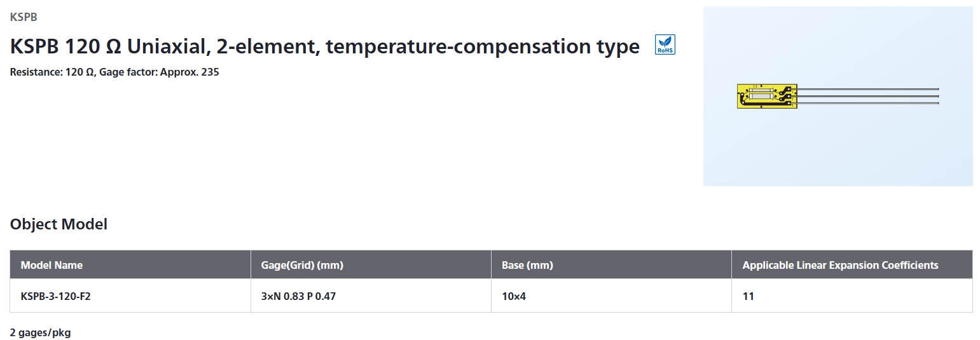This screenshot has height=340, width=980.
Task: Click the expansion coefficient value 11
Action: (748, 296)
